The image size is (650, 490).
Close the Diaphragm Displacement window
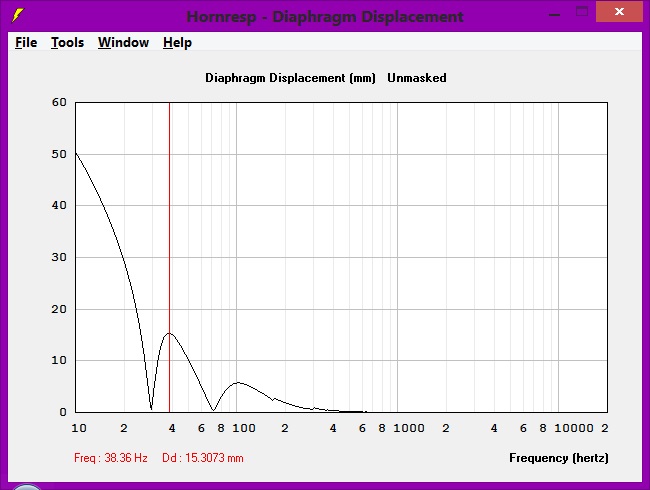click(619, 12)
